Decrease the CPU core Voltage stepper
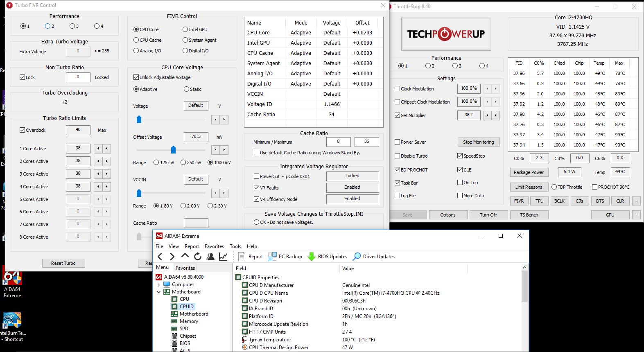 pyautogui.click(x=216, y=120)
